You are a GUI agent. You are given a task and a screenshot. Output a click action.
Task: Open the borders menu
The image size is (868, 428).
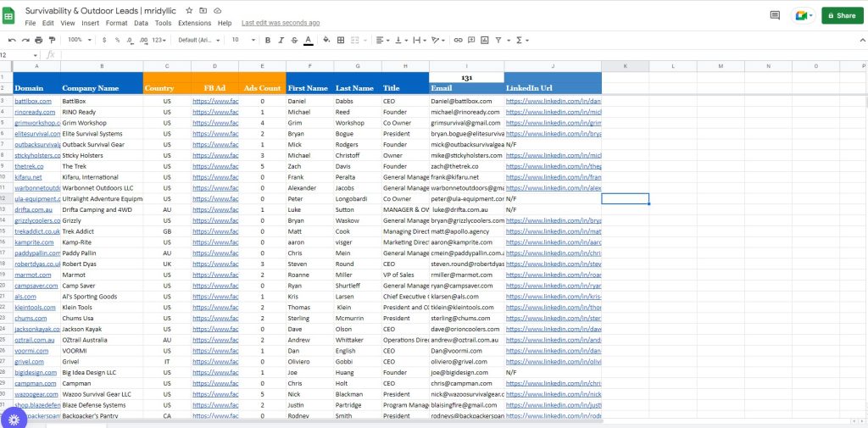coord(341,40)
